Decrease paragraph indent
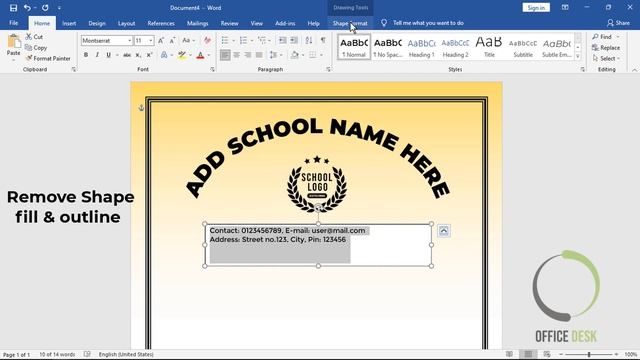Screen dimensions: 640x360 [282, 40]
